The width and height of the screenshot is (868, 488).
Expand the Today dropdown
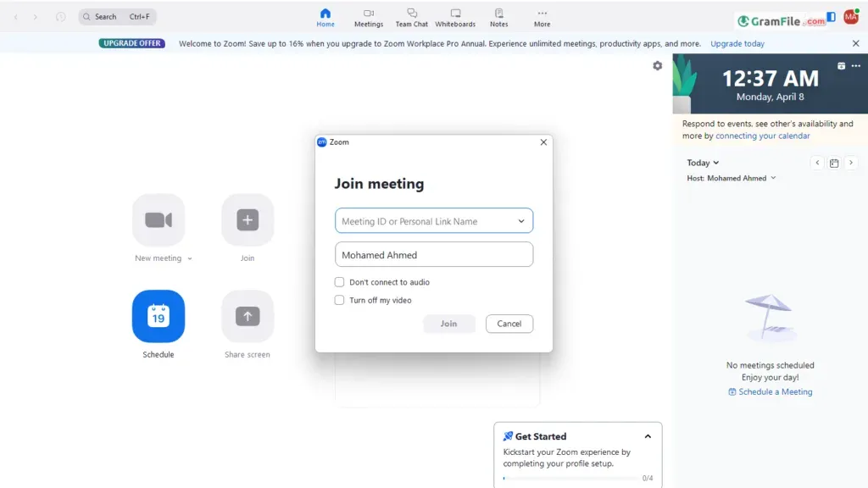[x=703, y=163]
